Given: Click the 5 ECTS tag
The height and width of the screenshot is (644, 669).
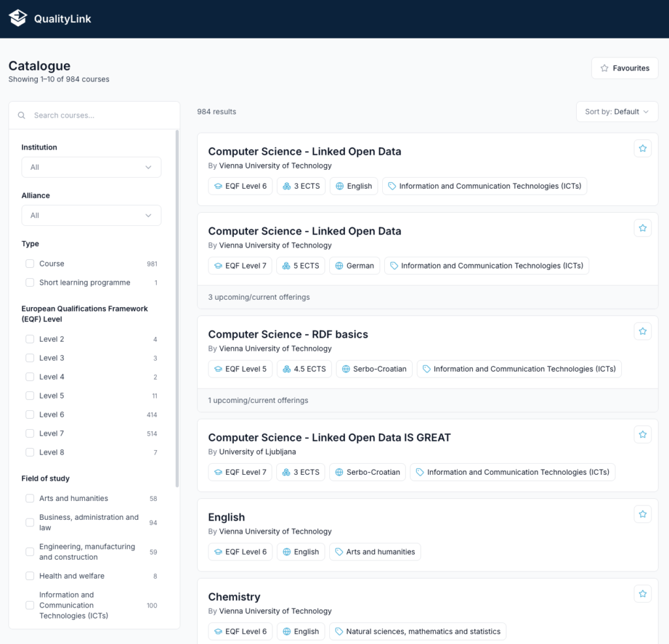Looking at the screenshot, I should coord(301,266).
